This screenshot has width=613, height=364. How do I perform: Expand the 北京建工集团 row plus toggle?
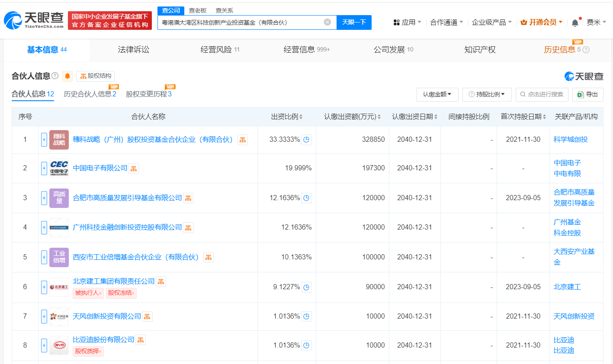(44, 287)
